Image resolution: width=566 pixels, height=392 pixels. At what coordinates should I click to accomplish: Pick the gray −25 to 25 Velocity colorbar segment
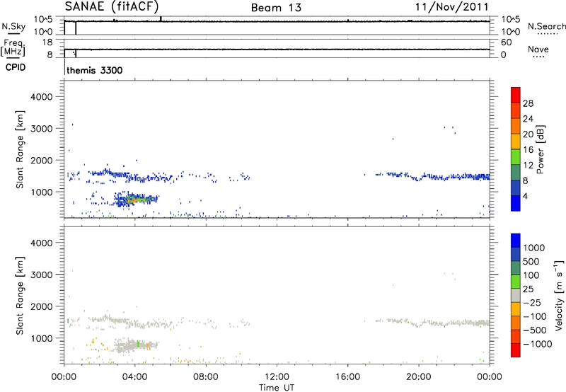516,295
